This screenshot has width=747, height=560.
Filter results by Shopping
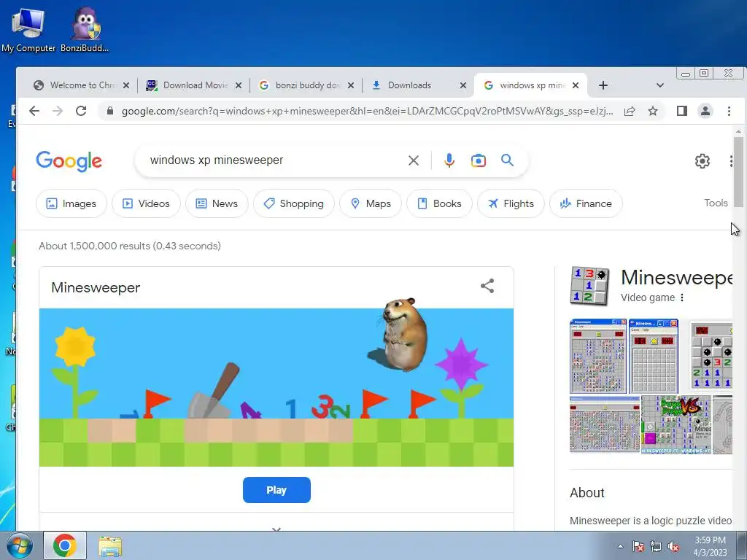(x=294, y=204)
